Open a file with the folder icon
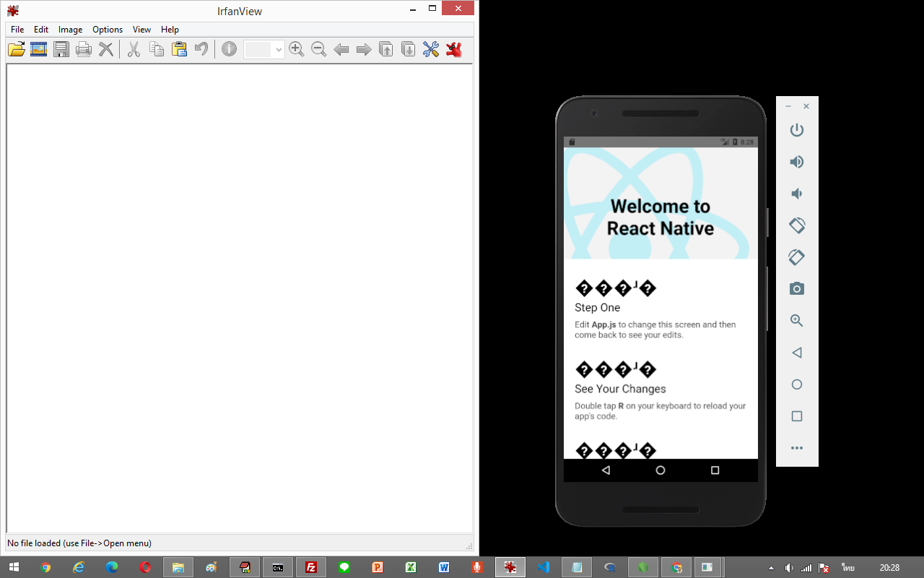Screen dimensions: 924x578 (16, 49)
